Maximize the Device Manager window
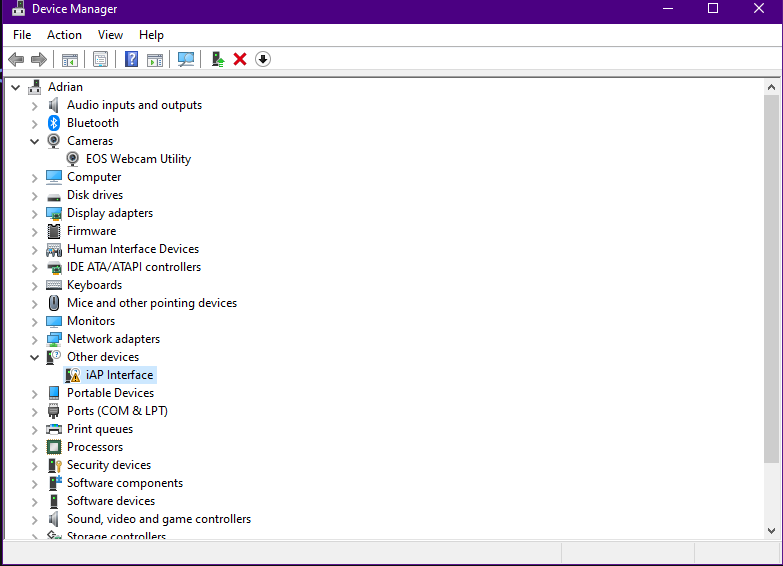Viewport: 783px width, 566px height. coord(713,8)
